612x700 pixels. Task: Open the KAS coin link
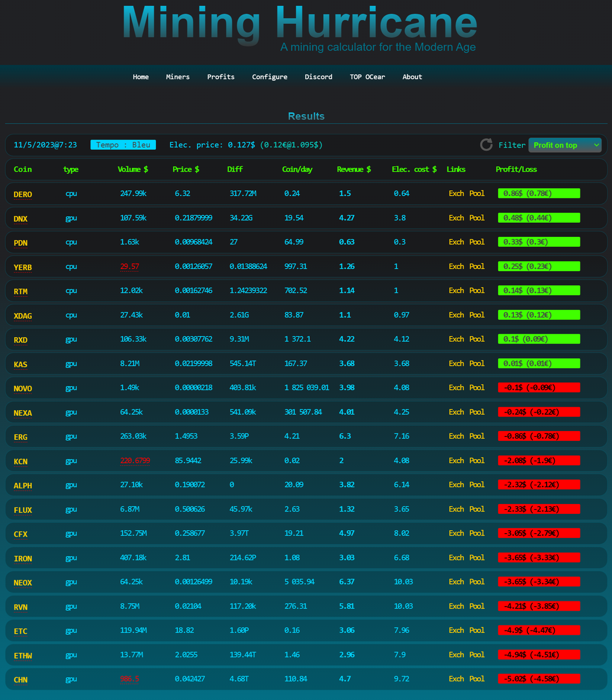pyautogui.click(x=20, y=364)
